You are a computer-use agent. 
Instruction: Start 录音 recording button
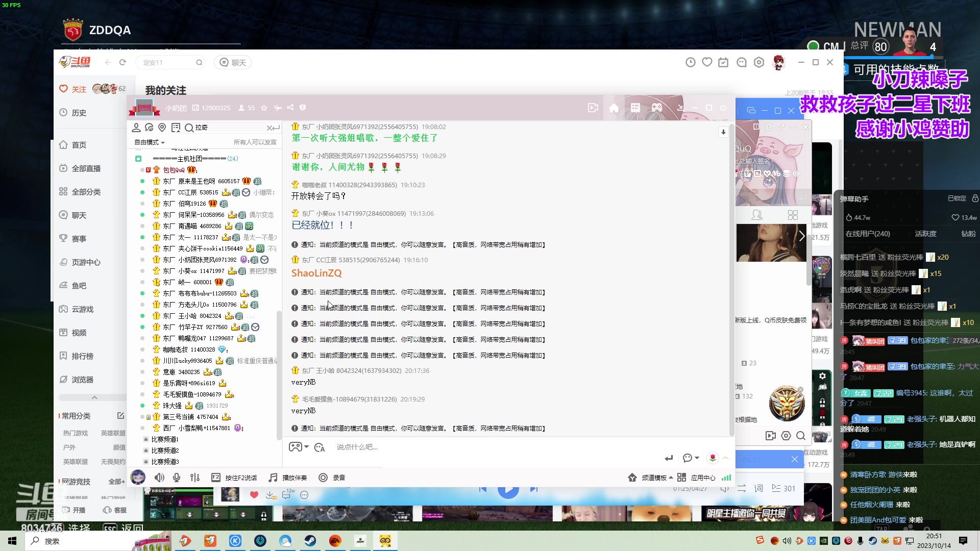click(332, 478)
